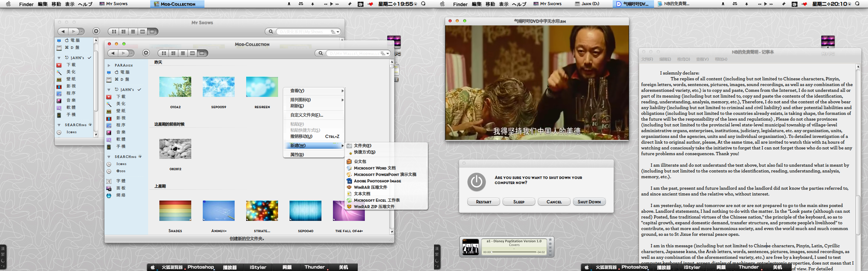Open gear action menu in My Shows window
868x271 pixels.
tap(96, 32)
